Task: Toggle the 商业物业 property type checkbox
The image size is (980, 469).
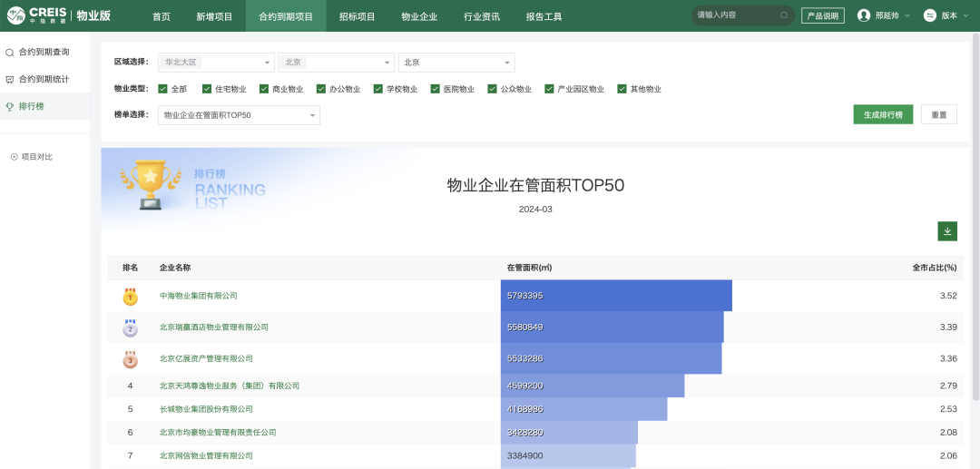Action: (264, 89)
